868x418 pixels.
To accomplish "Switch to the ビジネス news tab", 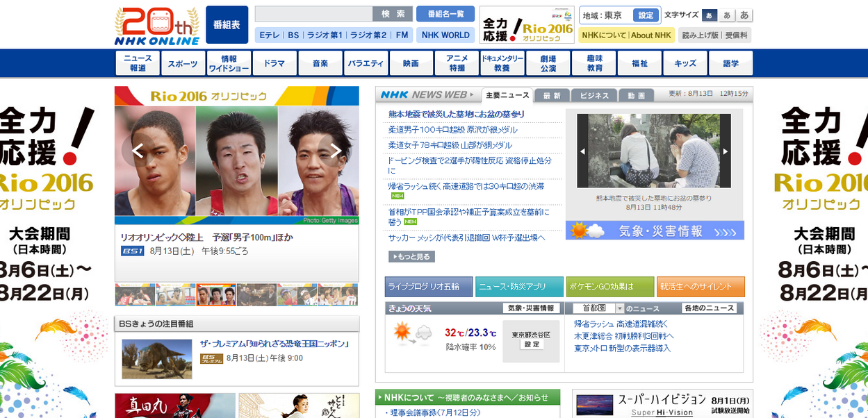I will (594, 96).
